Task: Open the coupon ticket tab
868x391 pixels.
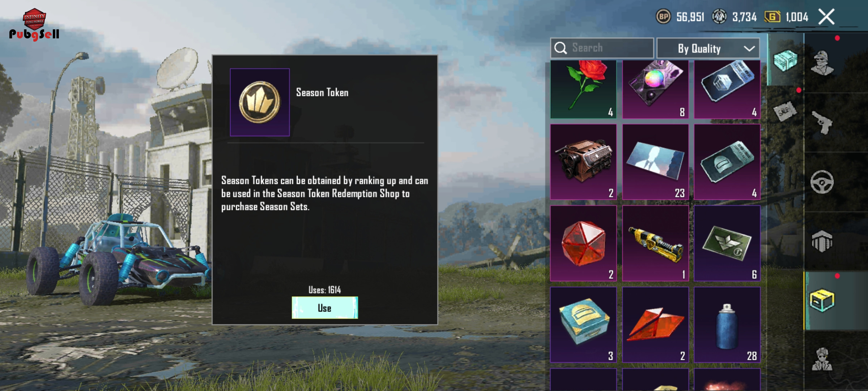Action: pos(785,112)
